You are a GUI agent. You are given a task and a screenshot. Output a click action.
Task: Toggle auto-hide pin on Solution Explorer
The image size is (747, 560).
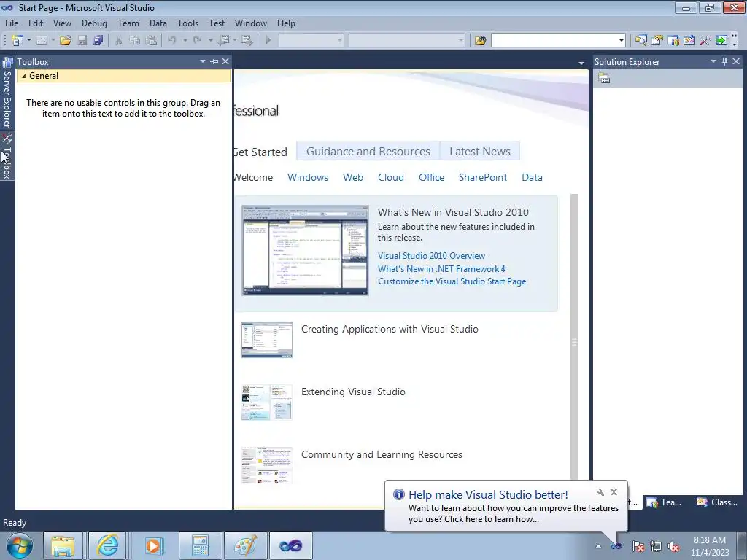point(724,61)
